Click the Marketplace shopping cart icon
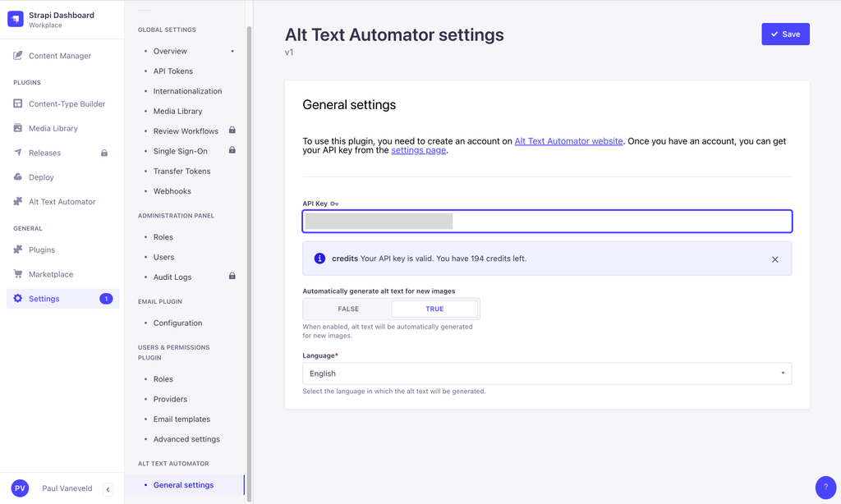Viewport: 841px width, 504px height. pyautogui.click(x=18, y=274)
